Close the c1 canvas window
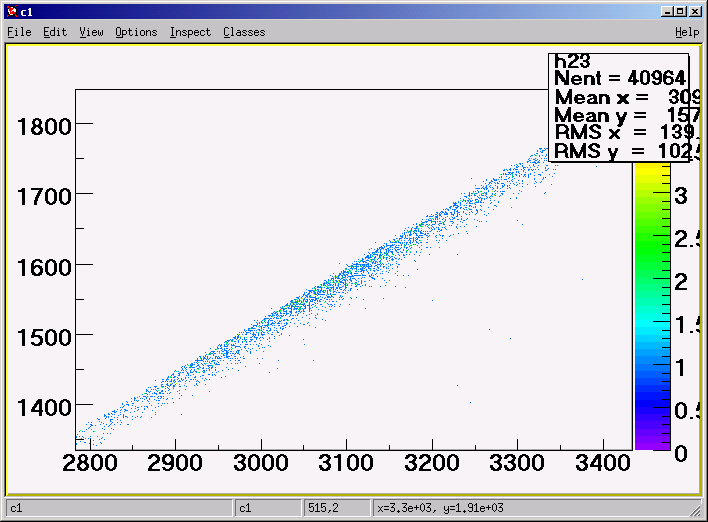This screenshot has height=522, width=708. 695,12
